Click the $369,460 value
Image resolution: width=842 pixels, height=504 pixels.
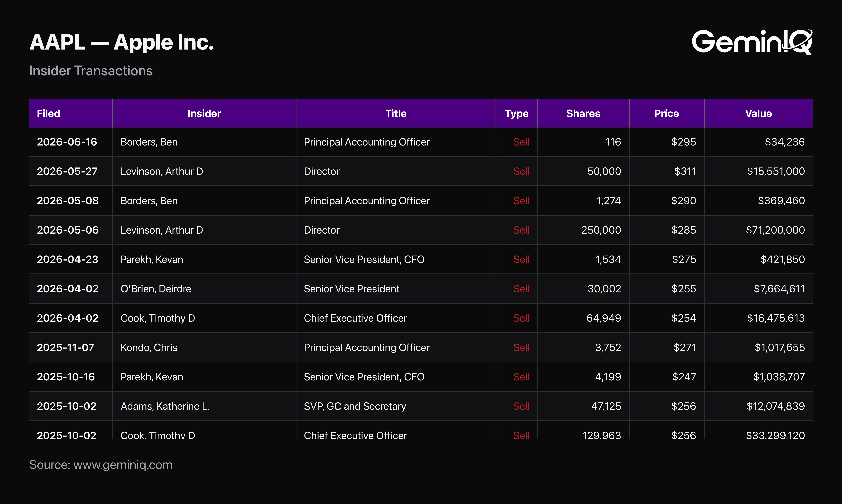pos(781,201)
